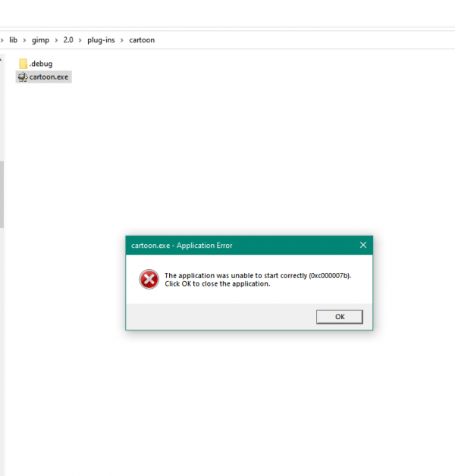Click the navigation pane scroll-up arrow
This screenshot has width=455, height=476.
click(2, 60)
